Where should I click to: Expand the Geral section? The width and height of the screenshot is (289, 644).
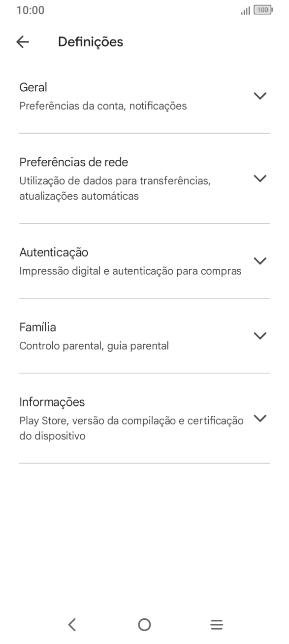(x=260, y=96)
